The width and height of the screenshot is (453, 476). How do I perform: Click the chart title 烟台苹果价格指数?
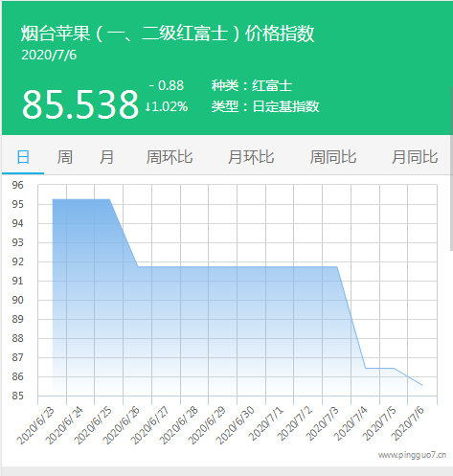(168, 34)
